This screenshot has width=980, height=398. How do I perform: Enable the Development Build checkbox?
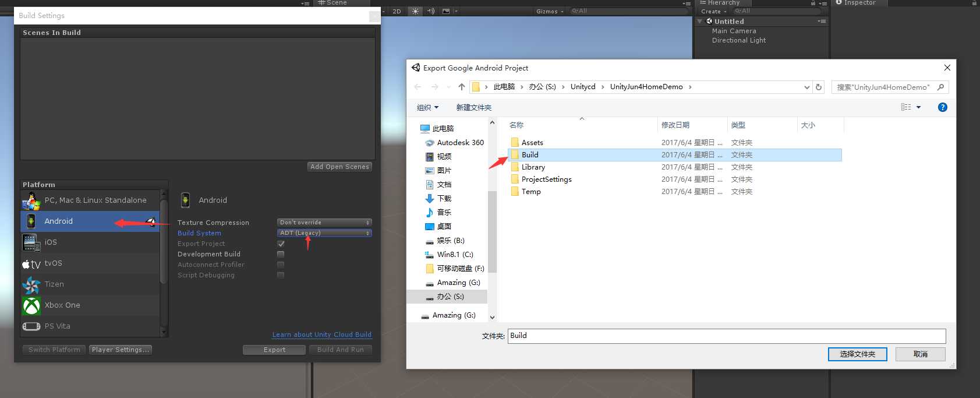pyautogui.click(x=281, y=254)
